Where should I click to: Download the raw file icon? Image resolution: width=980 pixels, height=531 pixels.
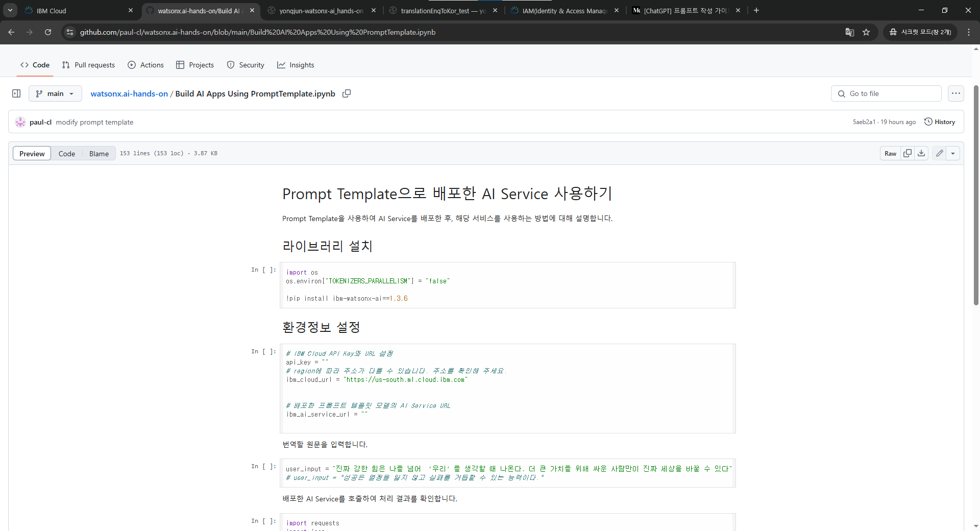(x=921, y=154)
